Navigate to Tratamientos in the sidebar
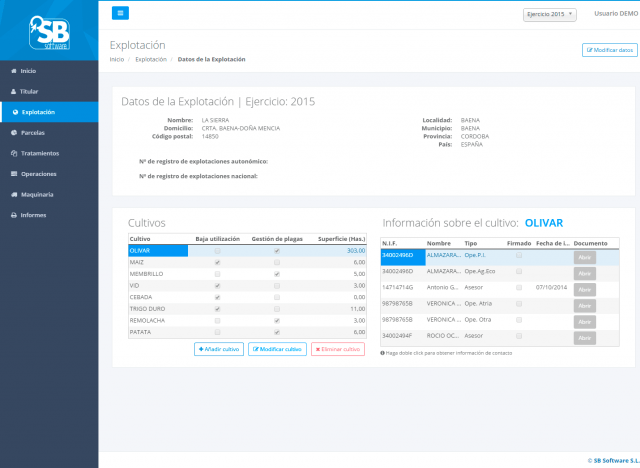Viewport: 640px width, 468px height. 40,153
